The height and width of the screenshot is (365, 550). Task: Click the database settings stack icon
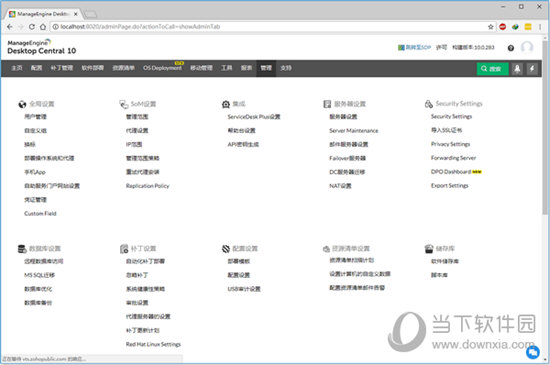pos(22,249)
